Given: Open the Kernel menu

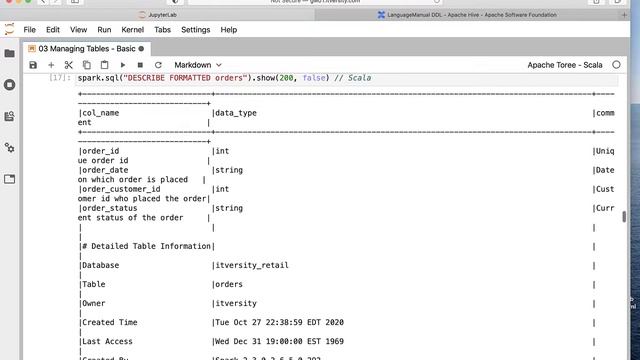Looking at the screenshot, I should click(133, 30).
